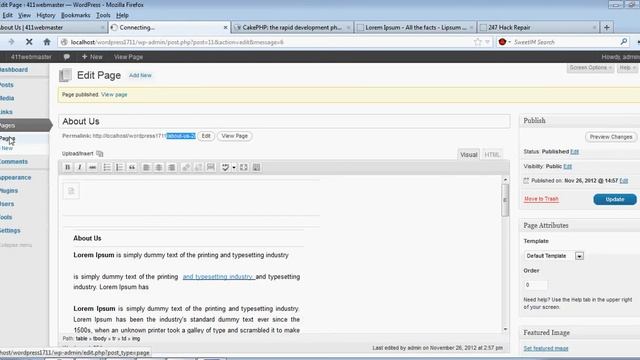The width and height of the screenshot is (640, 360).
Task: Open the Firefox Help menu
Action: click(x=122, y=15)
